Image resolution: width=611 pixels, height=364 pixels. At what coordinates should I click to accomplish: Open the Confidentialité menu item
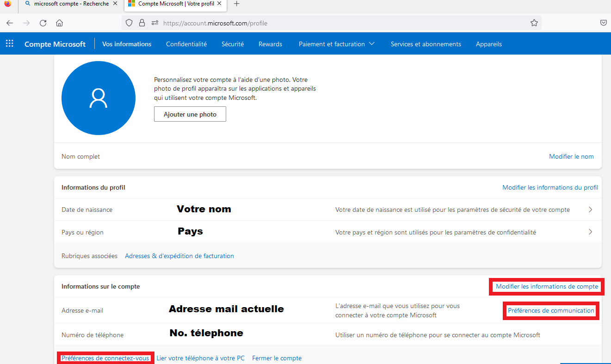[186, 44]
